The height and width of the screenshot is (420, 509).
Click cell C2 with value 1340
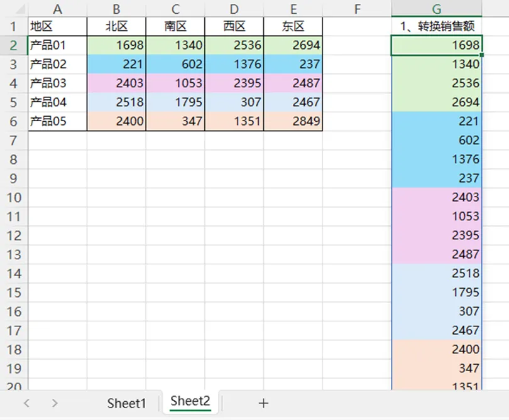coord(175,45)
